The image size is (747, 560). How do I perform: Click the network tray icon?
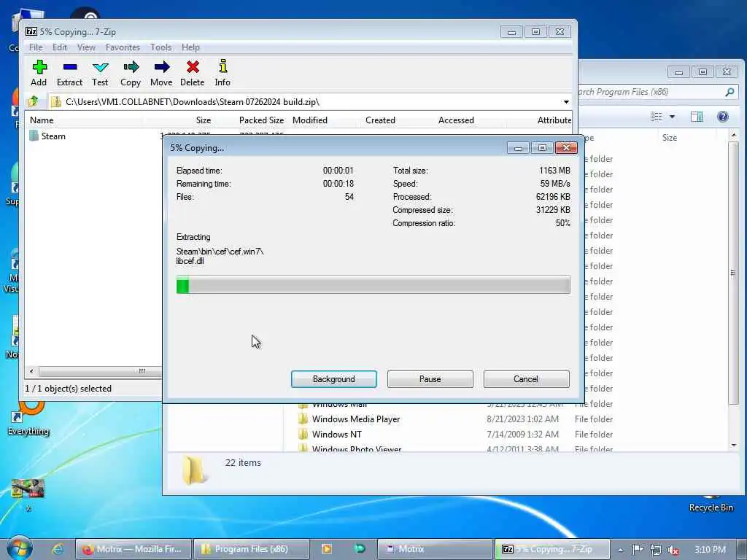pos(656,550)
